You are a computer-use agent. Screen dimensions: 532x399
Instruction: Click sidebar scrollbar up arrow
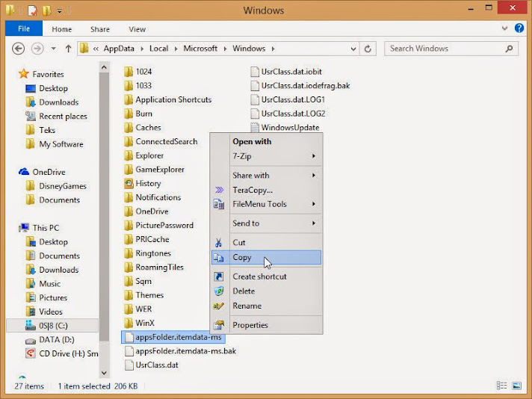104,67
